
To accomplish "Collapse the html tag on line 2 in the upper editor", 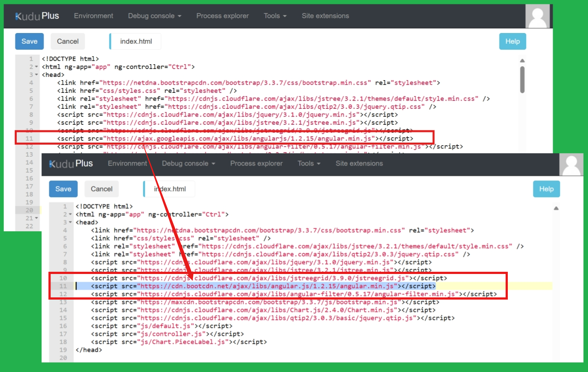I will point(36,67).
